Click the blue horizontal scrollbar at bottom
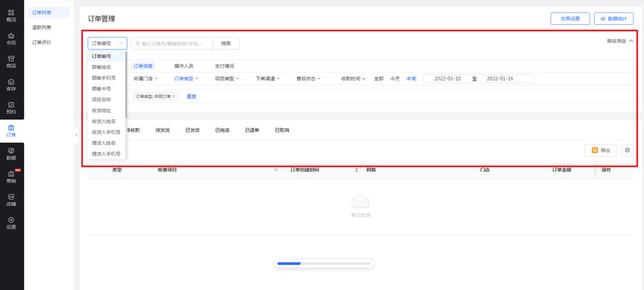Image resolution: width=644 pixels, height=290 pixels. point(289,263)
